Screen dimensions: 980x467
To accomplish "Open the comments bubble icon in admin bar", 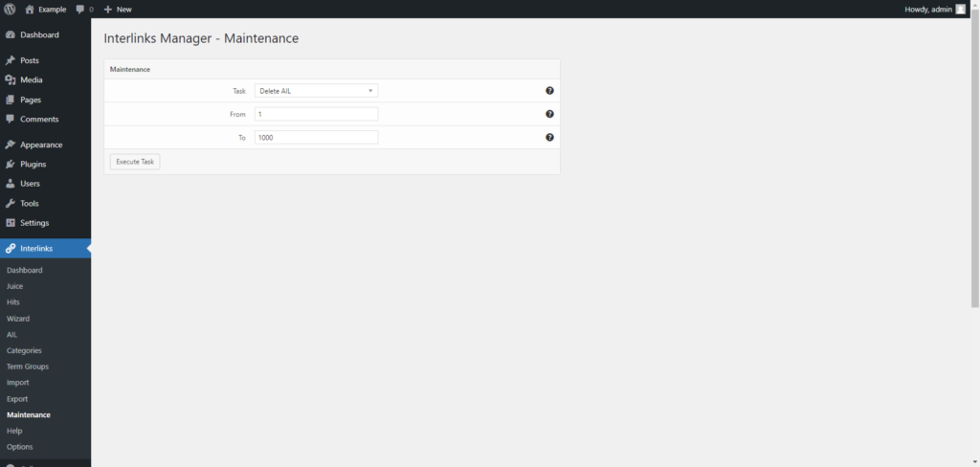I will 80,10.
